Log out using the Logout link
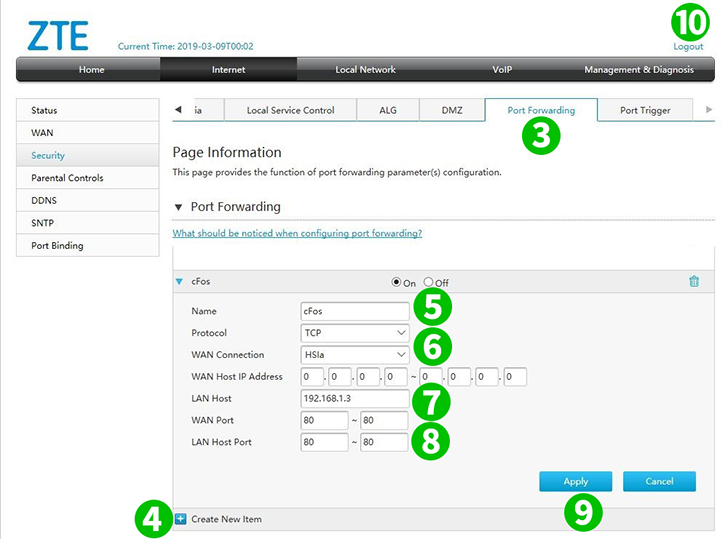 click(x=688, y=47)
